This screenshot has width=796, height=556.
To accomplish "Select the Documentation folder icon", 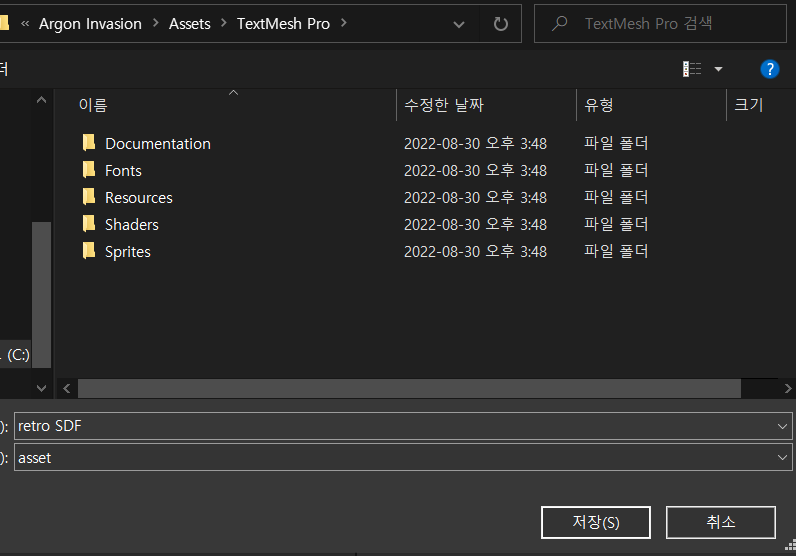I will click(89, 143).
